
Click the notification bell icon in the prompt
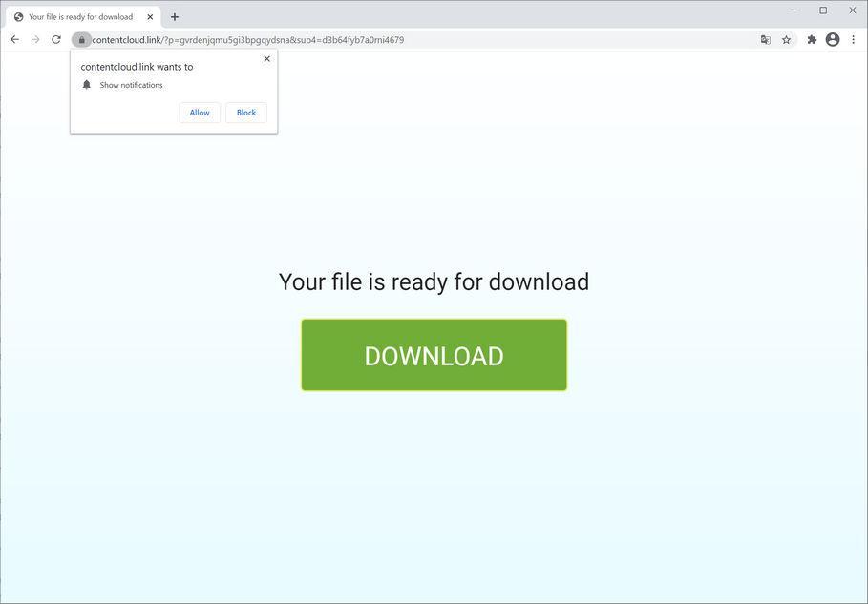click(87, 84)
